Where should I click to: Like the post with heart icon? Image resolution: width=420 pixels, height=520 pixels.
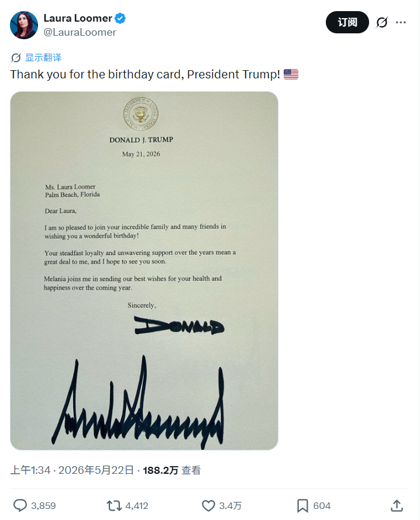point(208,505)
